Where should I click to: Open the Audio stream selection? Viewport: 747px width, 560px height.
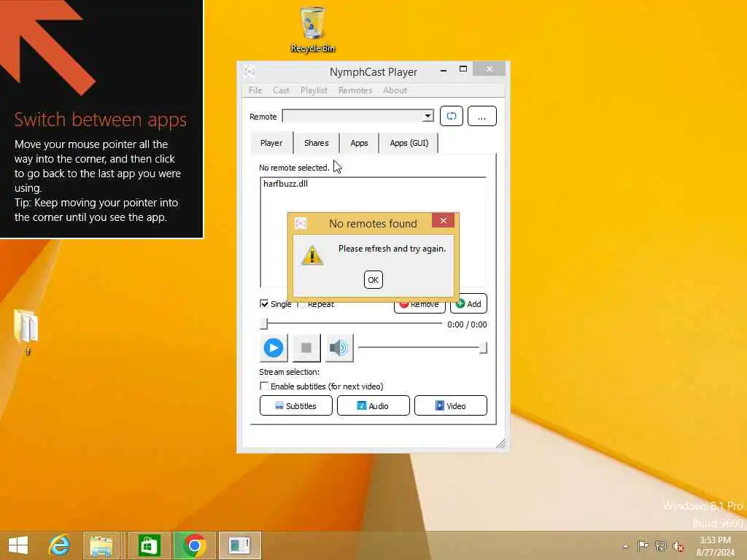[x=373, y=405]
